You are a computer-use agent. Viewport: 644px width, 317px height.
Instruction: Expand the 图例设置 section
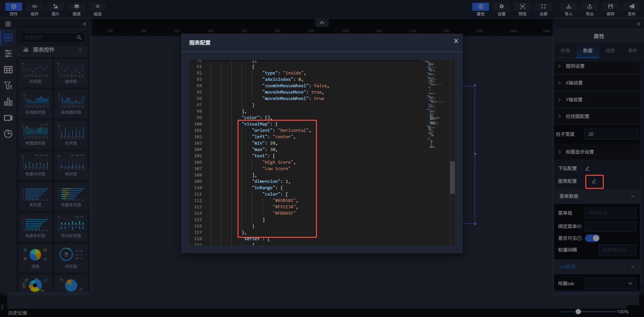coord(575,66)
